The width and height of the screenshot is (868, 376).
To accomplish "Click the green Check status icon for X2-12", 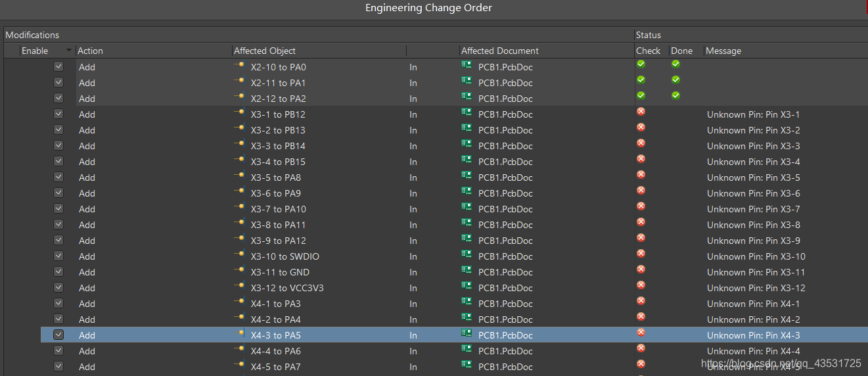I will tap(641, 95).
